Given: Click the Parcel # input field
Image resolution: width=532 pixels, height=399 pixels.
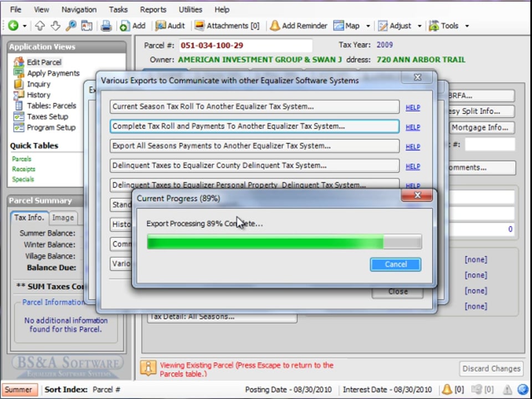Looking at the screenshot, I should pyautogui.click(x=245, y=45).
